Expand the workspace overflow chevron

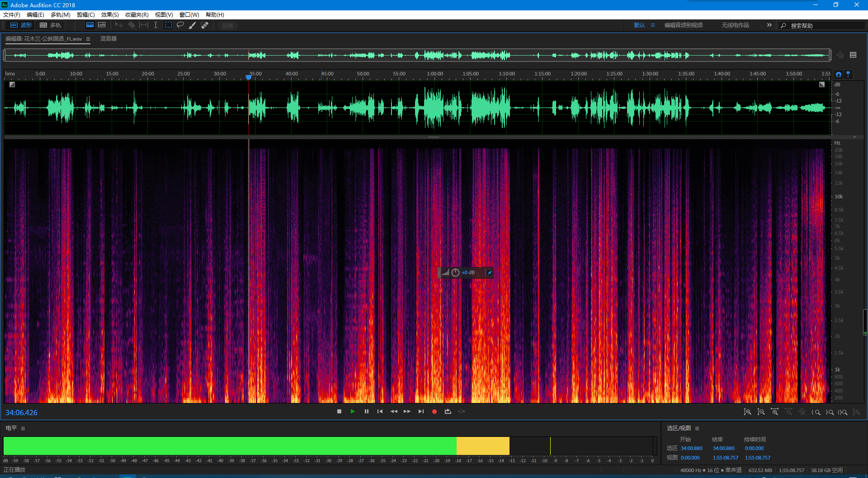769,25
